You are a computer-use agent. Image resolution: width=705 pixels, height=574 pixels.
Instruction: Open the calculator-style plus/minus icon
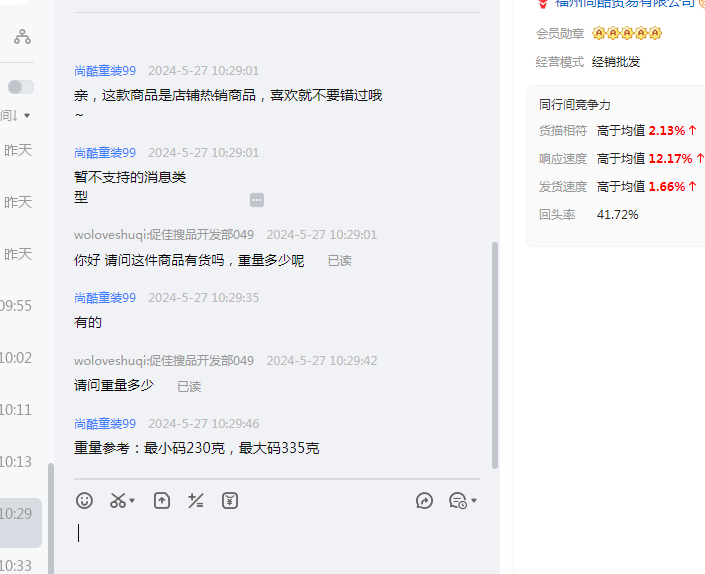(196, 500)
